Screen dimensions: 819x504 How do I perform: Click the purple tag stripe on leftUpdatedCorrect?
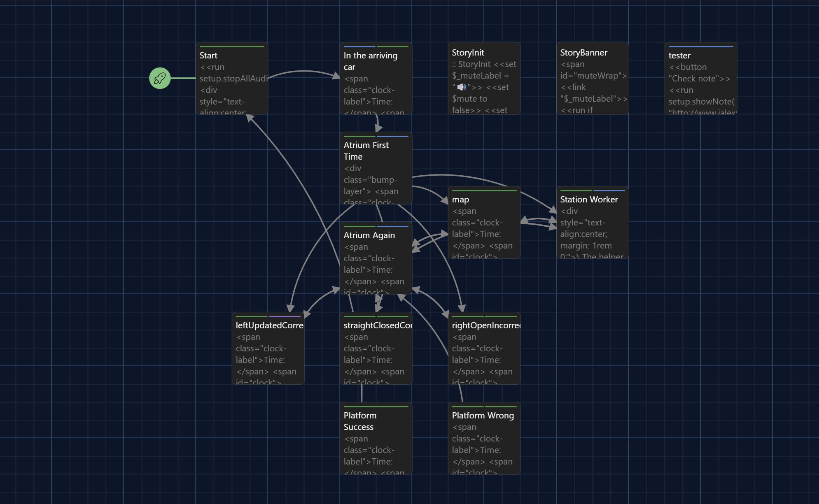click(x=285, y=317)
